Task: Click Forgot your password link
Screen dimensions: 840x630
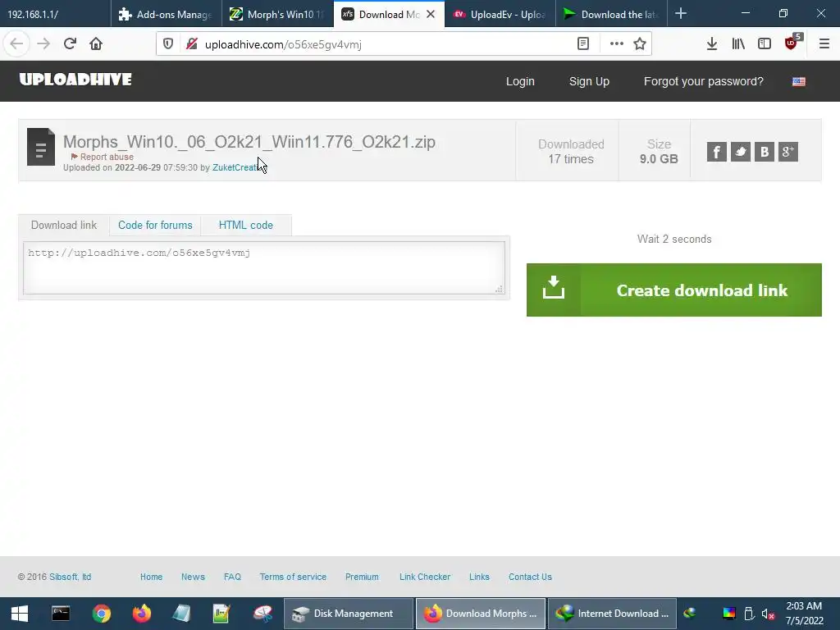Action: click(x=703, y=81)
